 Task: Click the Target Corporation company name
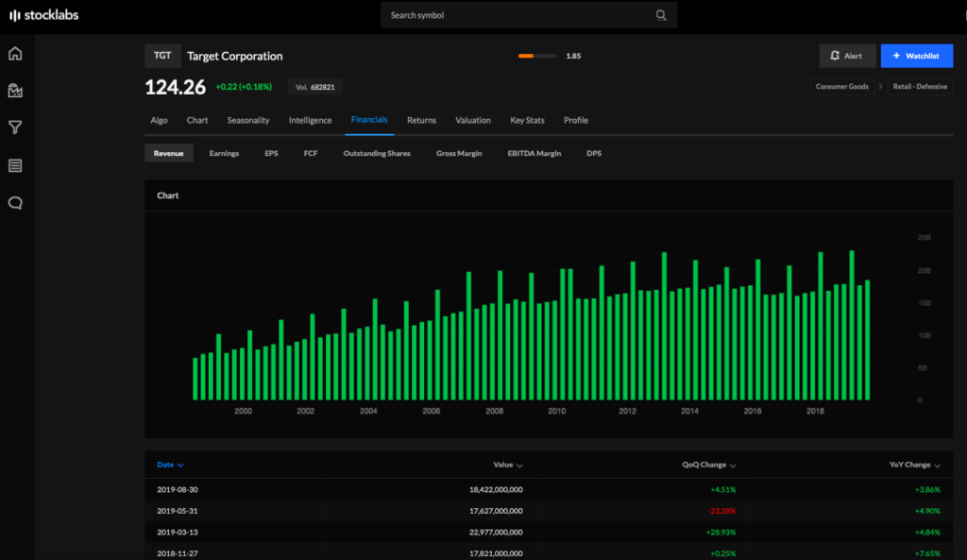click(x=234, y=56)
